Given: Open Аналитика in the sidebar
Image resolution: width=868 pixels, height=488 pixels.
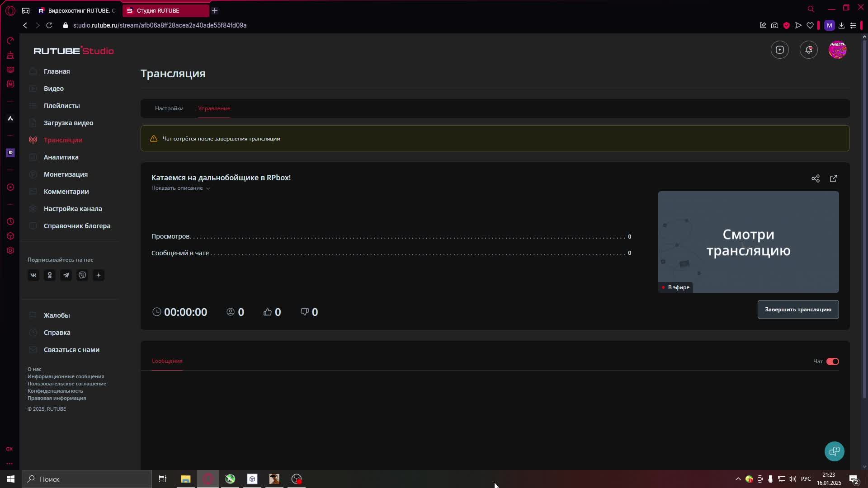Looking at the screenshot, I should pyautogui.click(x=61, y=157).
